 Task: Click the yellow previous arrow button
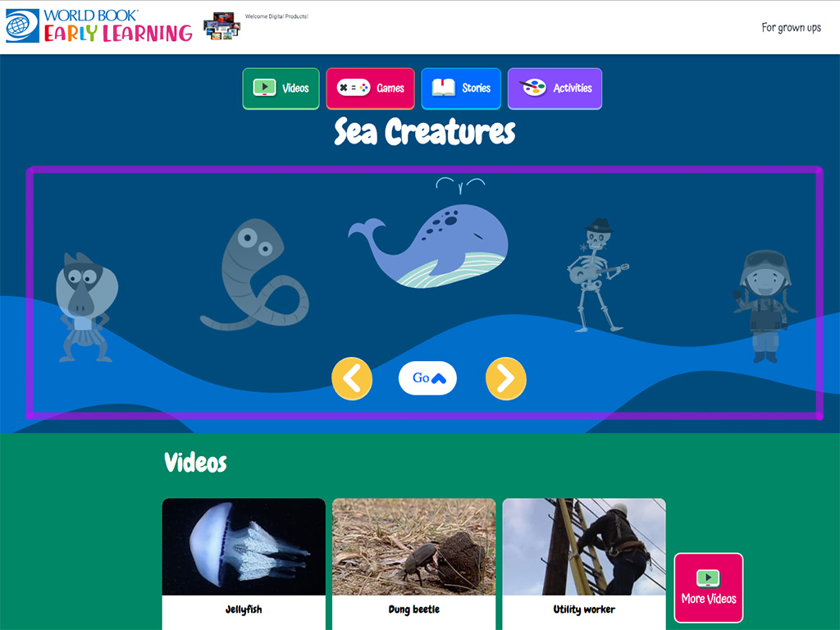(x=352, y=378)
